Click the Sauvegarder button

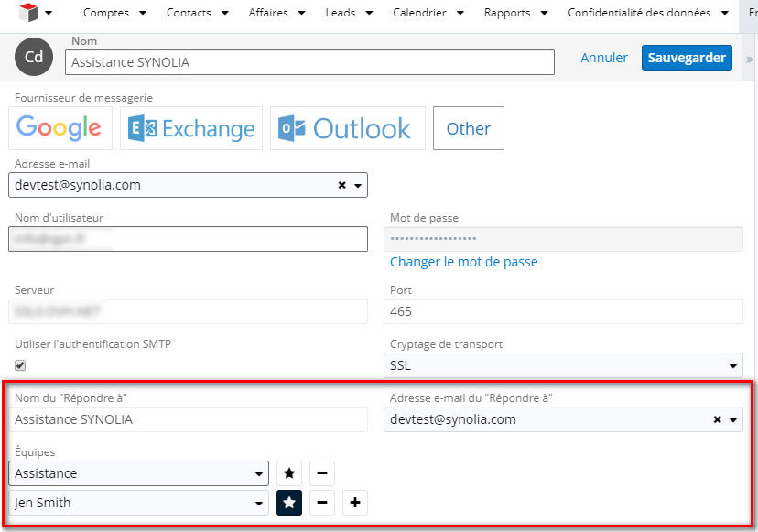pos(687,58)
